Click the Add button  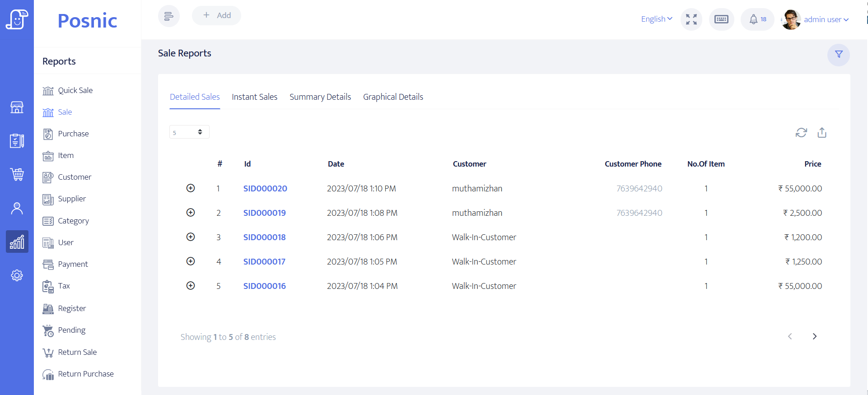pos(216,15)
